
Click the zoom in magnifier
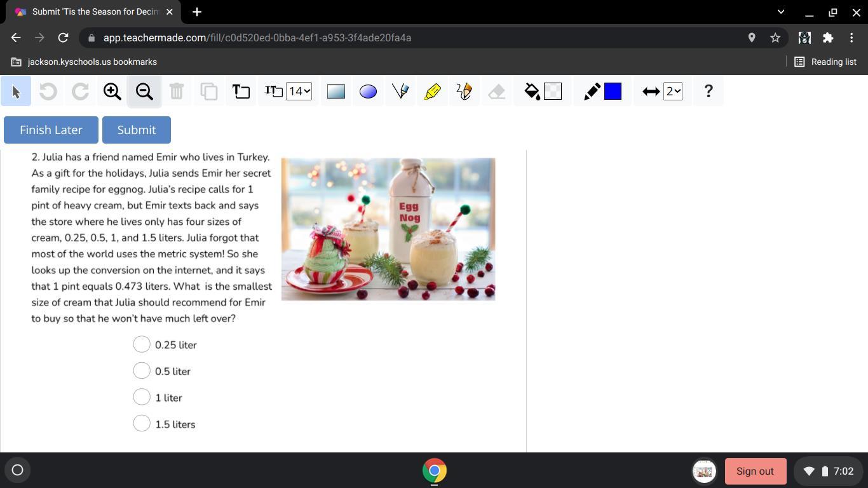[112, 91]
